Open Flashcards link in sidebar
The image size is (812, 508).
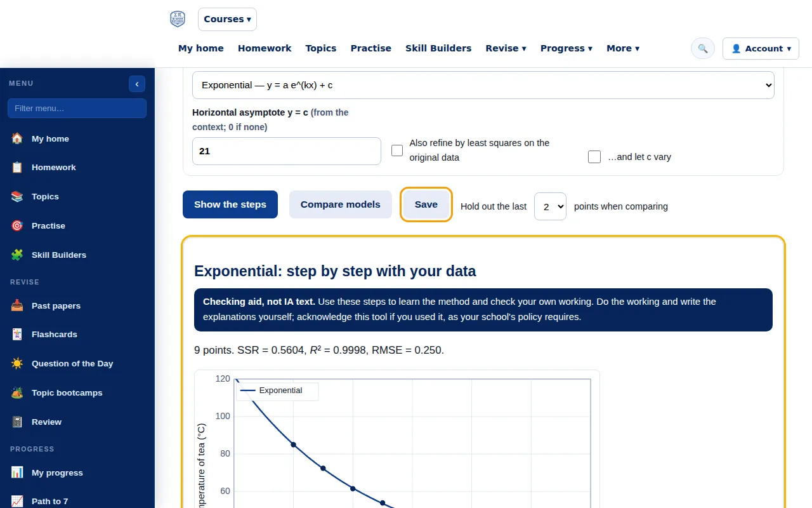[x=55, y=334]
